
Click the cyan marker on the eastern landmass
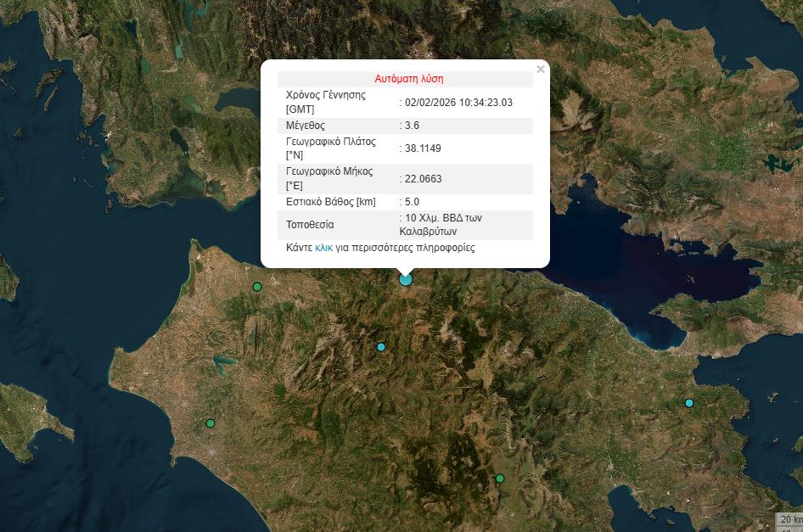pyautogui.click(x=689, y=402)
